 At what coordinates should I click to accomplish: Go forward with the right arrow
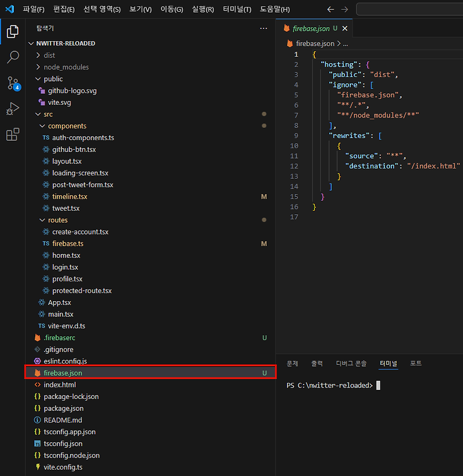tap(344, 9)
